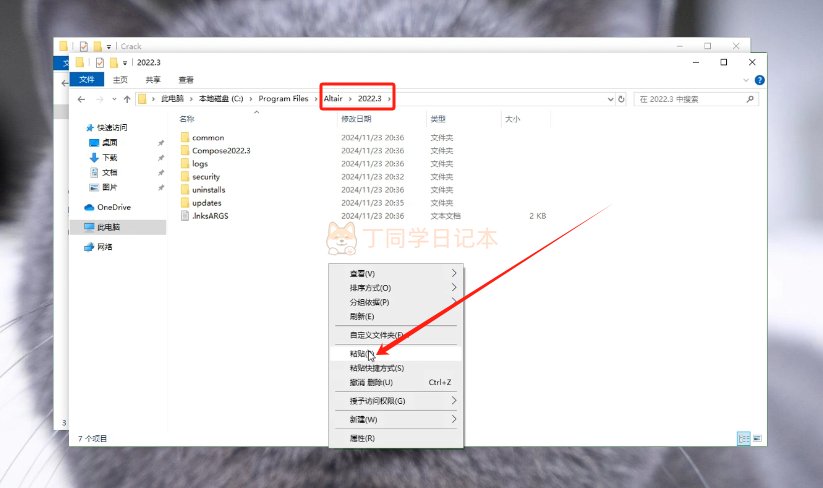Select This PC in navigation pane
This screenshot has width=823, height=488.
coord(118,227)
